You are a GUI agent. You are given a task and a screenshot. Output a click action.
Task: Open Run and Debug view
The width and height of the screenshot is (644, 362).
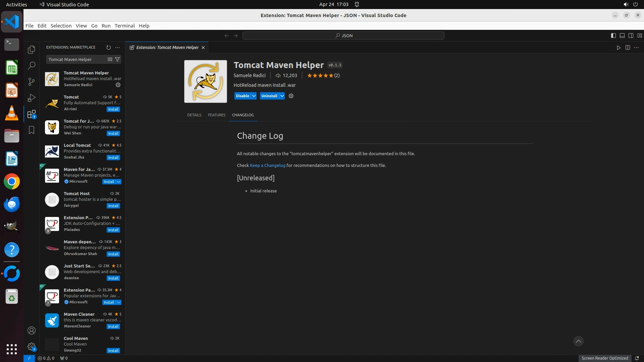tap(32, 98)
